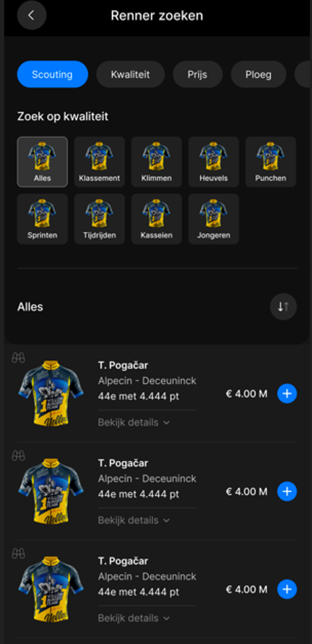This screenshot has width=312, height=644.
Task: Add the first T. Pogačar rider with plus
Action: (x=287, y=393)
